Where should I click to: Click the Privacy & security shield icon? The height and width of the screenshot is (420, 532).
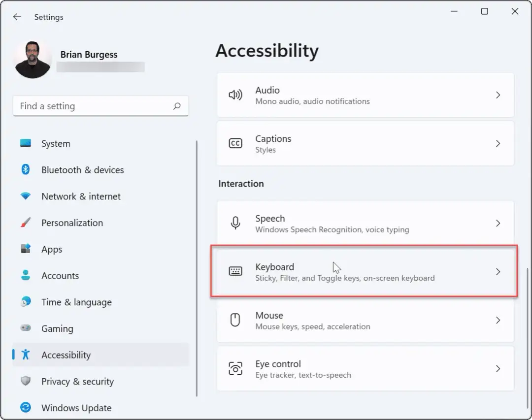(26, 381)
